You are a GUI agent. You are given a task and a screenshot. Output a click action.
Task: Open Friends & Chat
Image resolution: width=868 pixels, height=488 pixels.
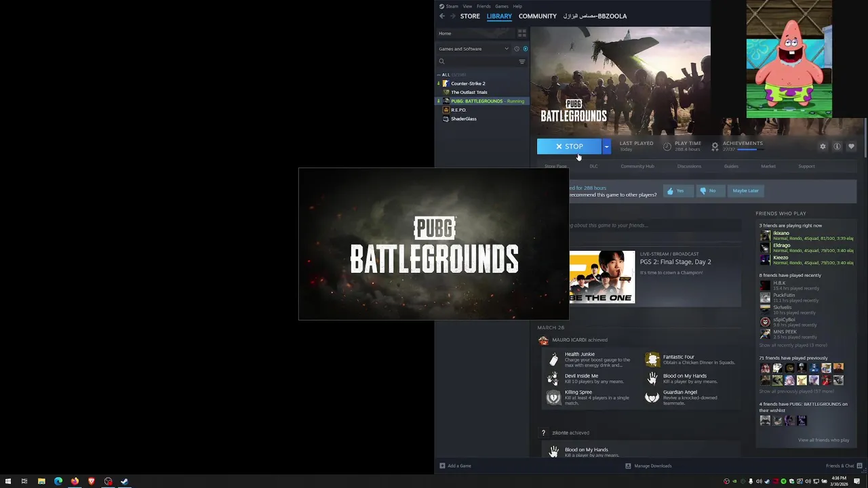(x=843, y=466)
